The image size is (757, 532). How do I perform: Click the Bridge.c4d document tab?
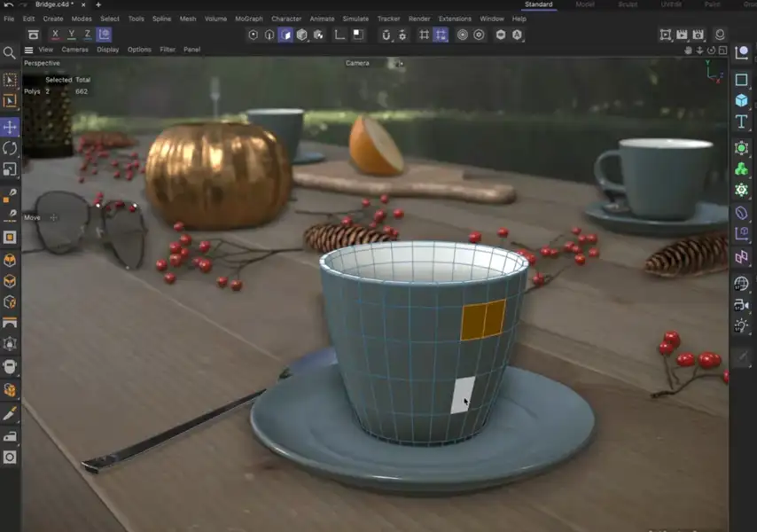tap(51, 4)
